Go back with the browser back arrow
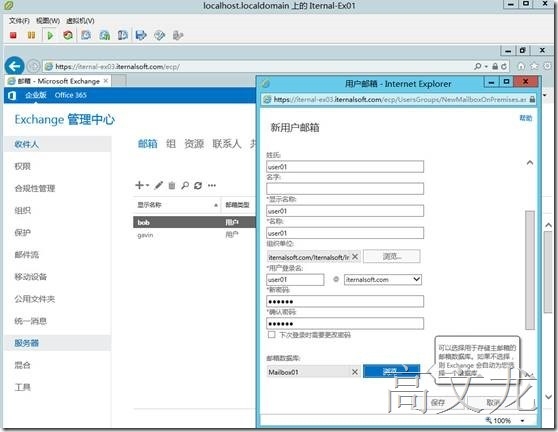Screen dimensions: 558x432 tap(15, 66)
